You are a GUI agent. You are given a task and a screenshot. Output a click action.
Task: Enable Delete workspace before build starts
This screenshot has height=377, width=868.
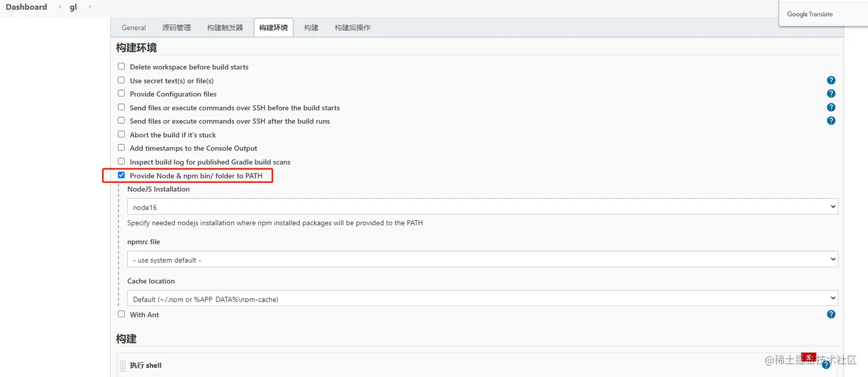tap(121, 67)
